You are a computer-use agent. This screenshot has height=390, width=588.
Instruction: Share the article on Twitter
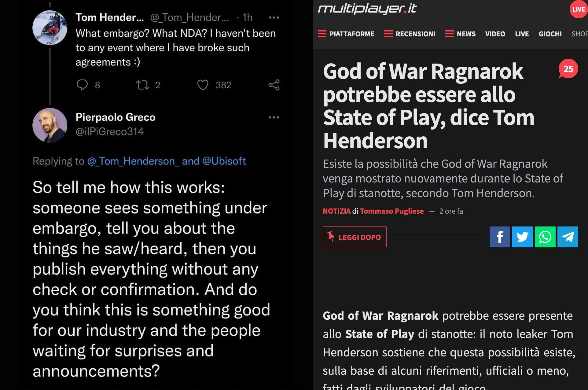522,237
